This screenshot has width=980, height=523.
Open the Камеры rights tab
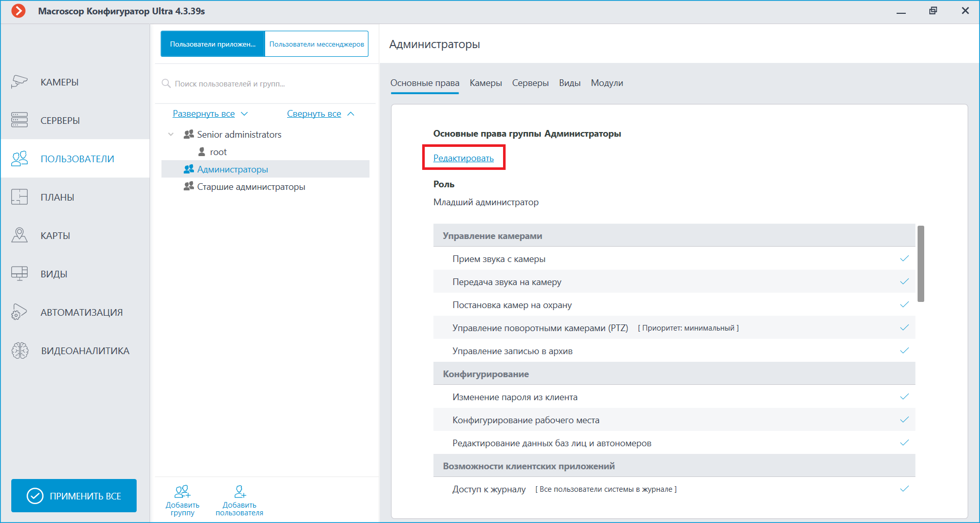pyautogui.click(x=486, y=83)
